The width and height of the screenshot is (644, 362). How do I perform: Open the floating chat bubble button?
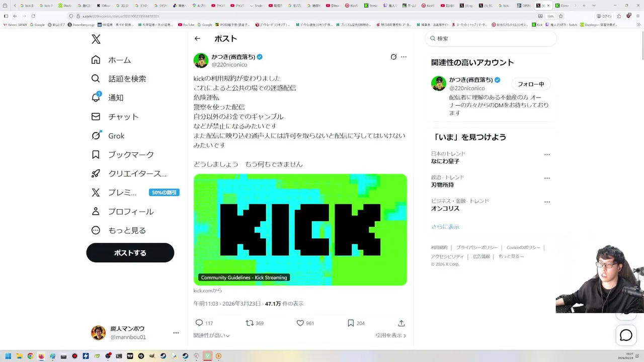coord(626,335)
